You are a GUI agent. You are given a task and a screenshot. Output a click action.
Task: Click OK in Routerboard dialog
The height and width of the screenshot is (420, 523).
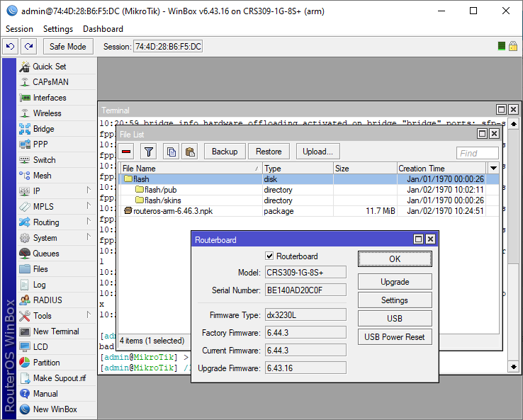point(395,259)
